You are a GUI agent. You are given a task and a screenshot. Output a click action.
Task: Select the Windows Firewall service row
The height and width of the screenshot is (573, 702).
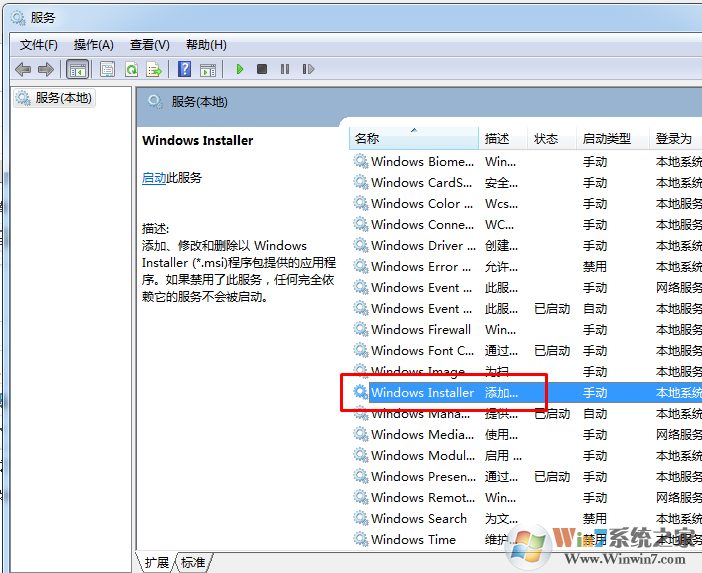pyautogui.click(x=420, y=329)
